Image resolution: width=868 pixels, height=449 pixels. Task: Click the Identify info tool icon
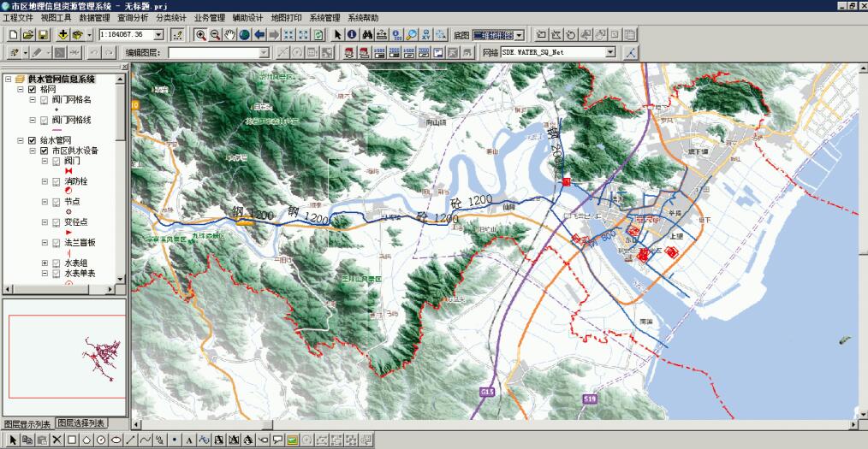click(352, 35)
